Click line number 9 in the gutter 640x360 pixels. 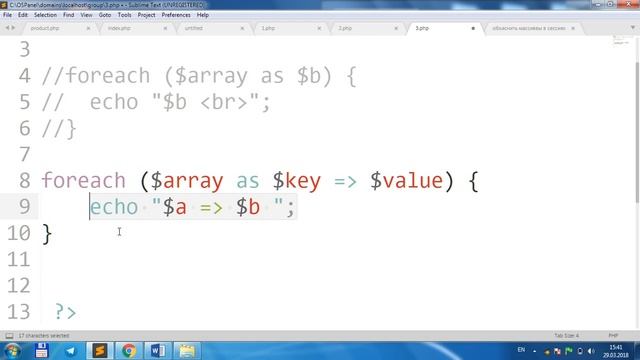24,207
